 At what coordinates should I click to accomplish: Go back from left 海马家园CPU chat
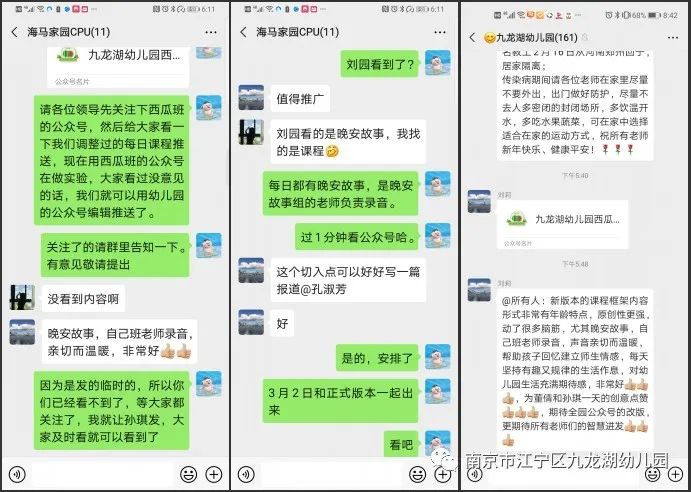[15, 32]
